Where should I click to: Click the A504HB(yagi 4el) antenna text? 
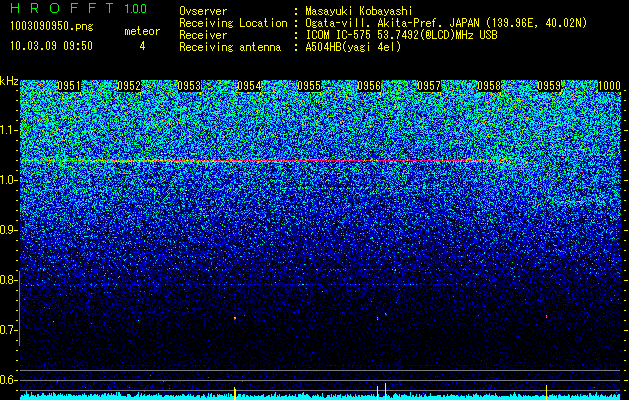point(353,47)
